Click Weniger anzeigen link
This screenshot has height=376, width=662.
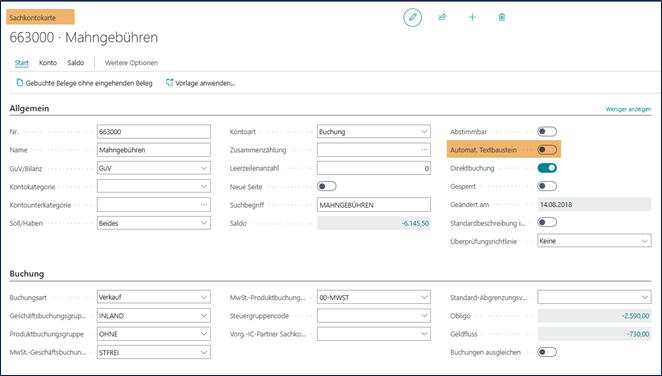point(628,109)
